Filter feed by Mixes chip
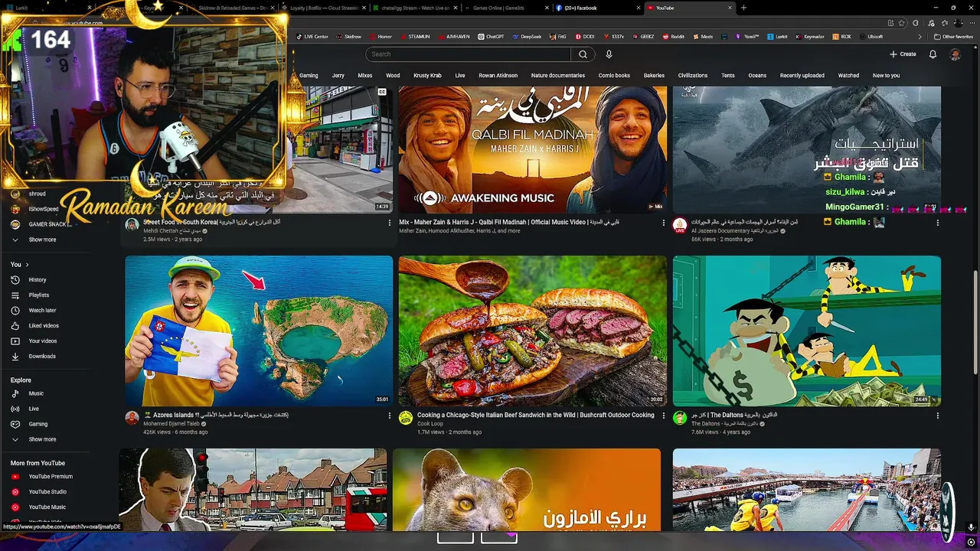The height and width of the screenshot is (551, 980). click(x=365, y=76)
